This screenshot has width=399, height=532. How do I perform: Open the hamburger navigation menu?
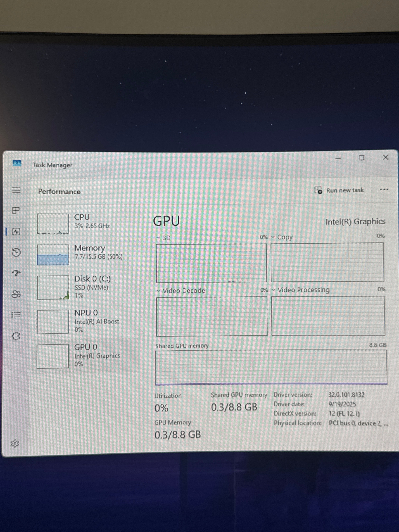coord(16,190)
